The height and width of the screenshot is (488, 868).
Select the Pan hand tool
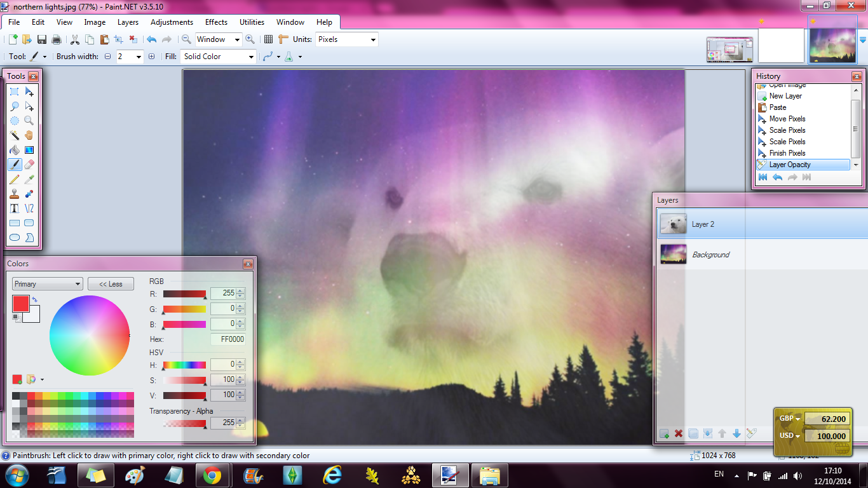pos(29,135)
